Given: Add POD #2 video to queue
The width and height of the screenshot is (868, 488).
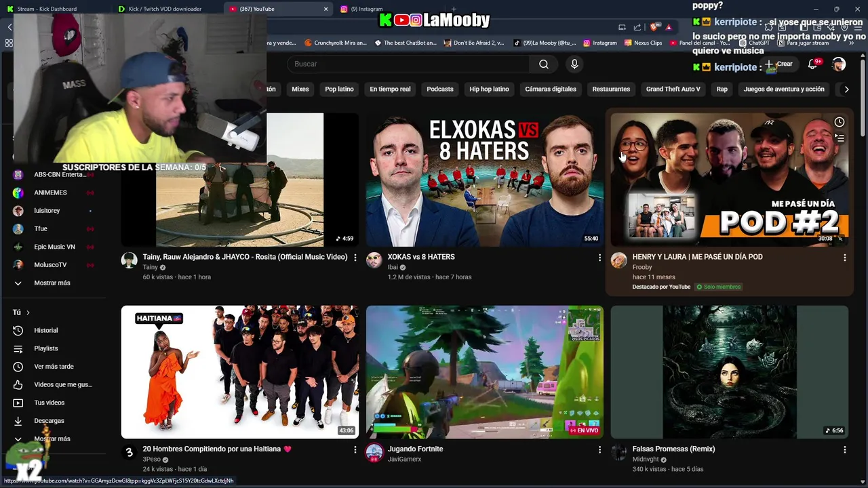Looking at the screenshot, I should [840, 139].
